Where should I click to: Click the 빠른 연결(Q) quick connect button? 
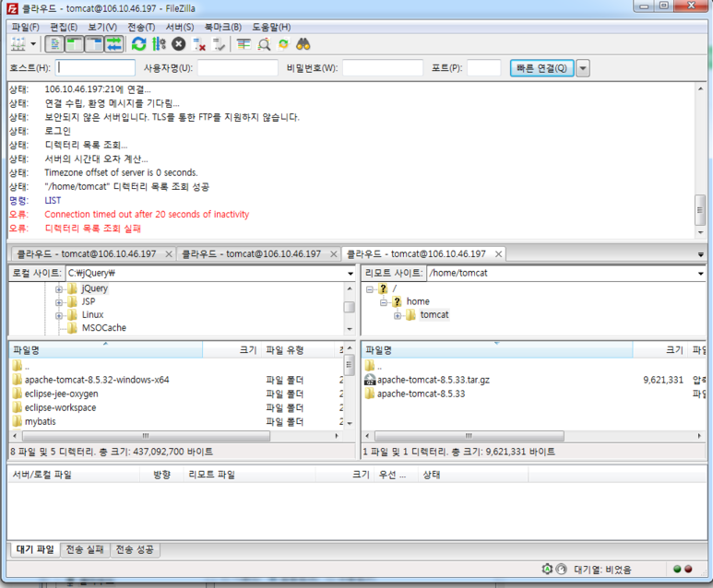(541, 68)
